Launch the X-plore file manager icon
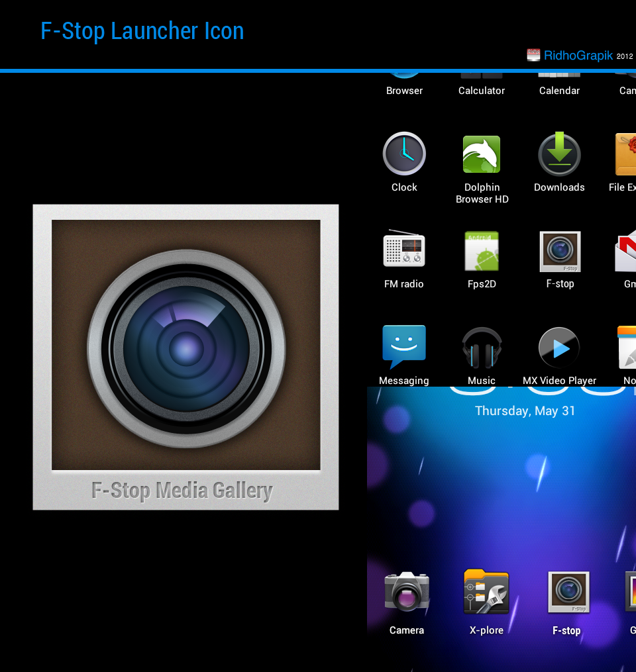 pyautogui.click(x=486, y=591)
